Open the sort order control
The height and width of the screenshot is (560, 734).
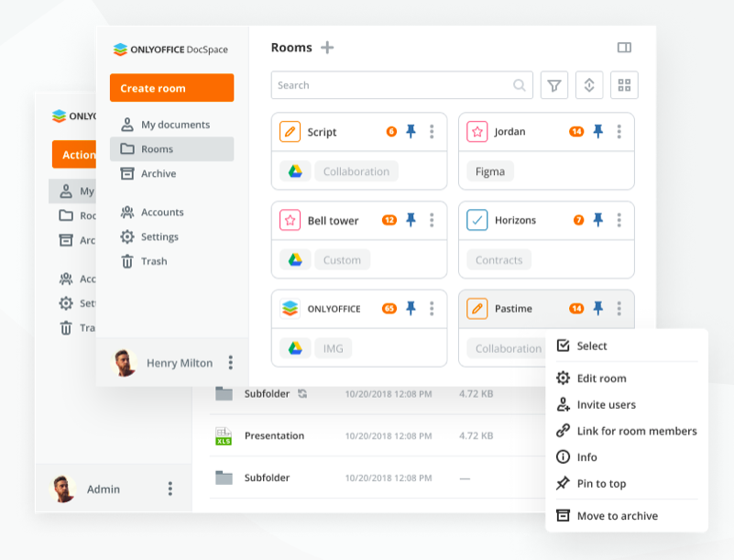pos(589,85)
